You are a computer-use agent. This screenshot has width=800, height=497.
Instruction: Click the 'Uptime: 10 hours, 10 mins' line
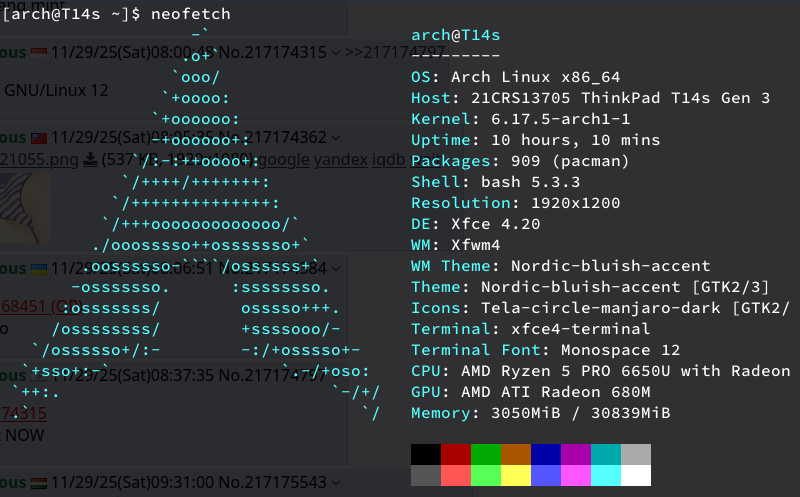[536, 140]
